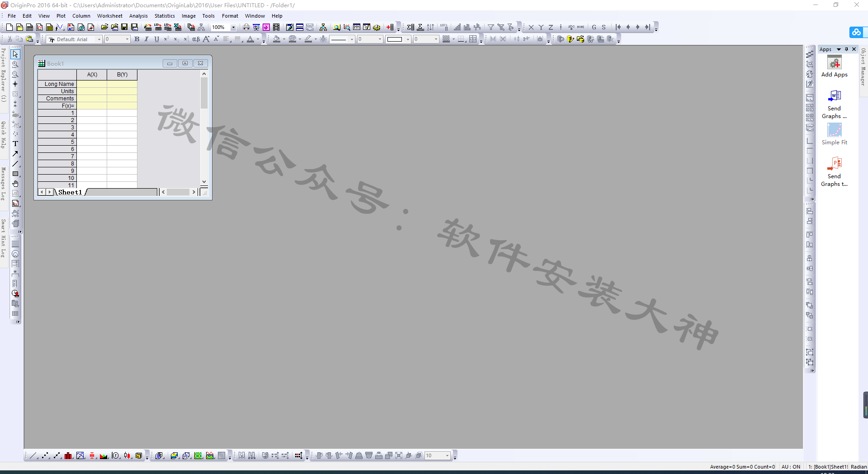Switch to Sheet1 tab in Book1
Viewport: 868px width, 474px height.
70,192
